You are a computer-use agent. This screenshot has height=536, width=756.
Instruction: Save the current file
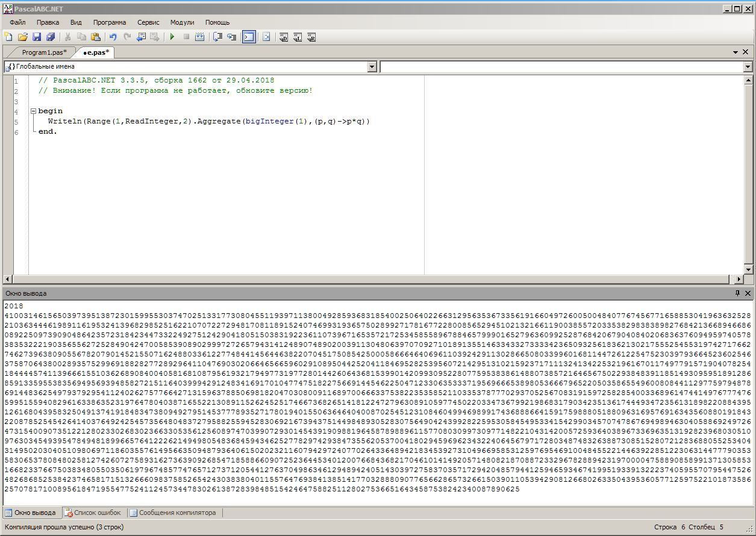[x=37, y=37]
